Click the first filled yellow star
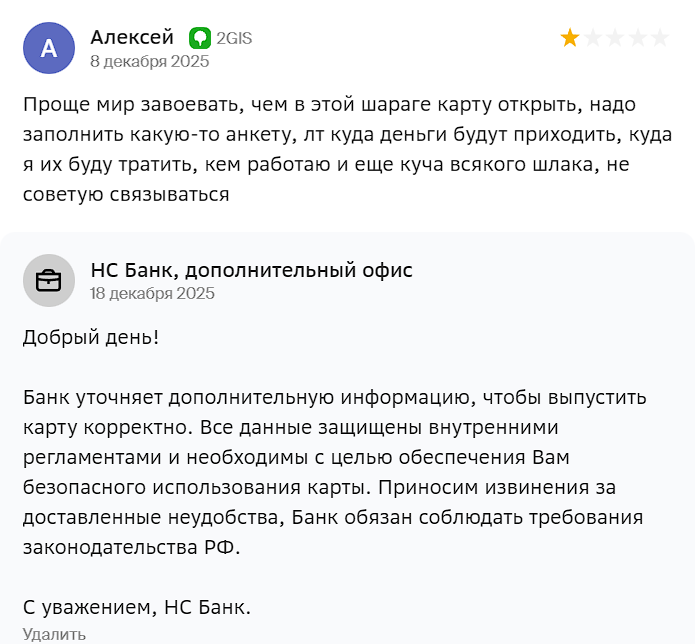The image size is (695, 644). [570, 38]
